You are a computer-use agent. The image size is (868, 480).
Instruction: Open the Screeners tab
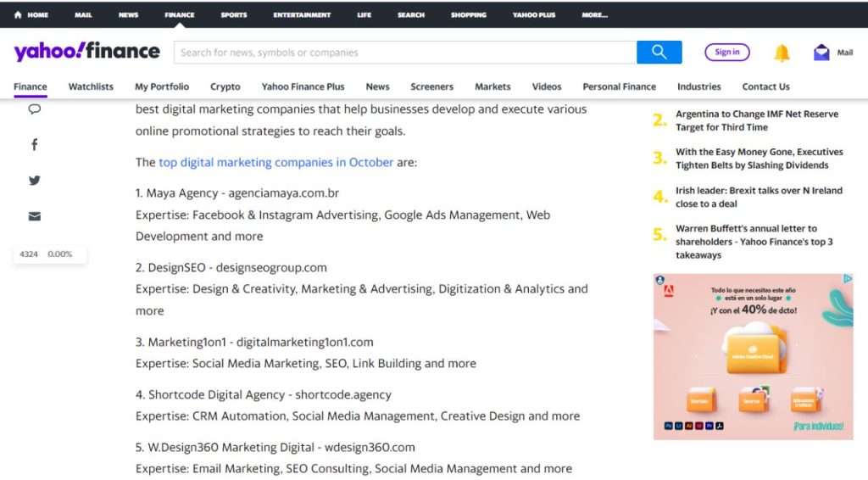[431, 87]
